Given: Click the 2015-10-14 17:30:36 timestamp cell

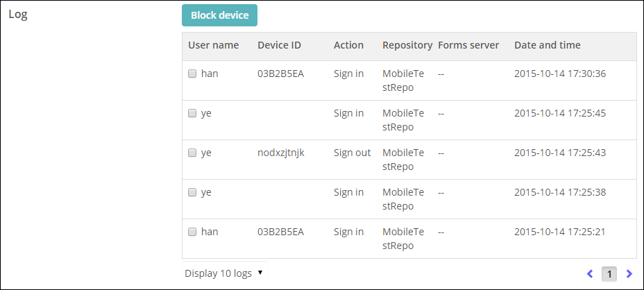Looking at the screenshot, I should click(560, 74).
